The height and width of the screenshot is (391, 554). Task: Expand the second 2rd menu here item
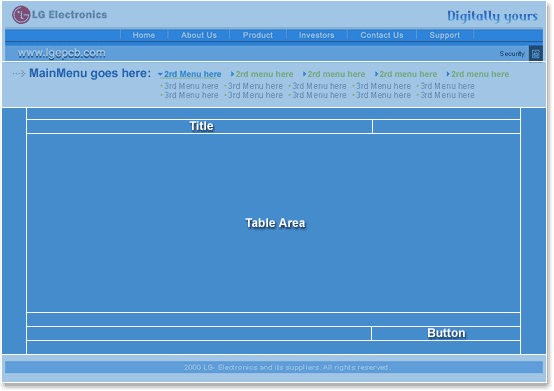[262, 74]
